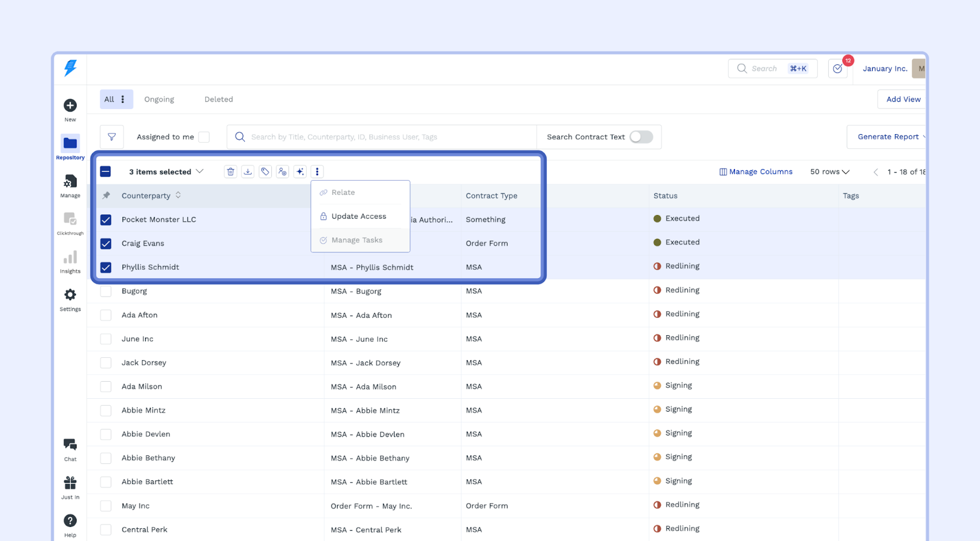The height and width of the screenshot is (541, 980).
Task: Open the notifications icon with badge 12
Action: (837, 69)
